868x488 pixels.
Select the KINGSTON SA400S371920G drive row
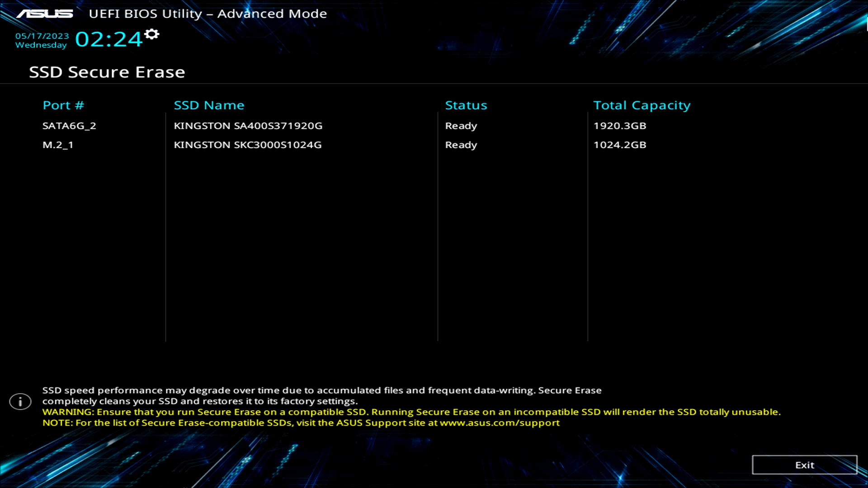coord(248,126)
